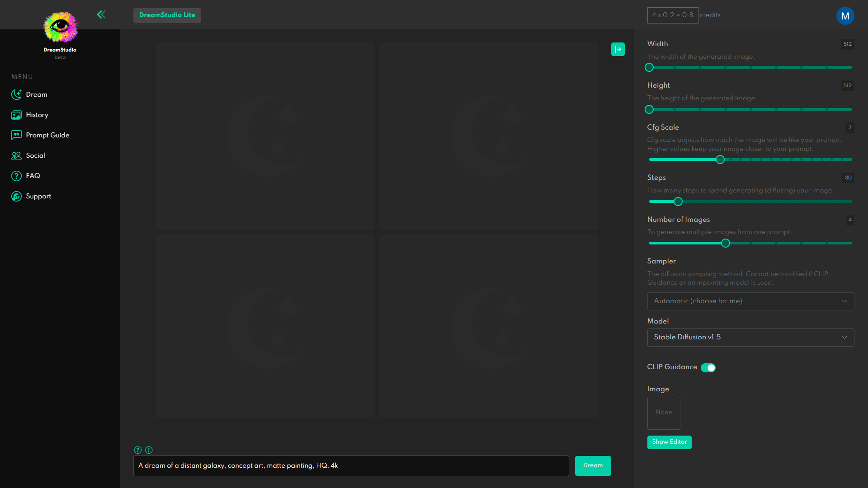Open the Prompt Guide menu item

[x=47, y=135]
